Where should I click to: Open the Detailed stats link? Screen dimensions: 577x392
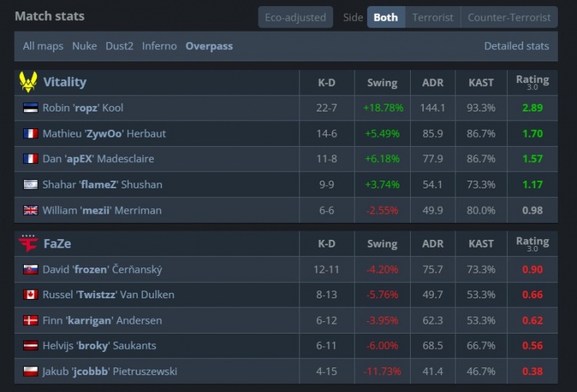point(516,46)
